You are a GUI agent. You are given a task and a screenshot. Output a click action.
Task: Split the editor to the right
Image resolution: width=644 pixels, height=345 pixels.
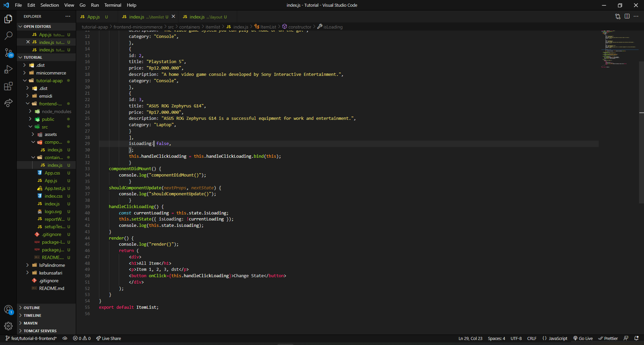627,16
